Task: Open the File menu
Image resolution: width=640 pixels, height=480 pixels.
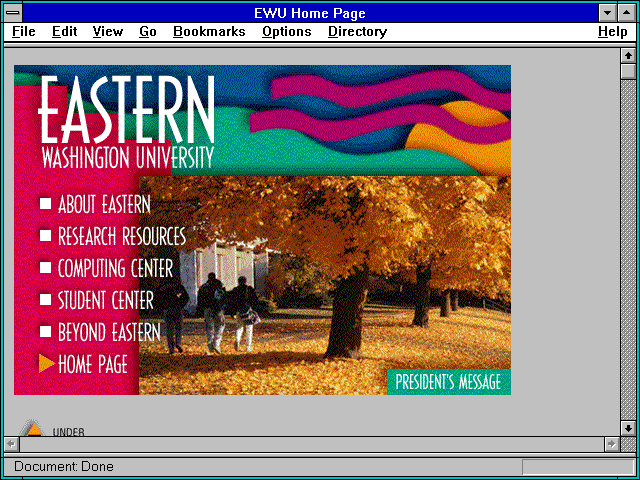Action: [24, 31]
